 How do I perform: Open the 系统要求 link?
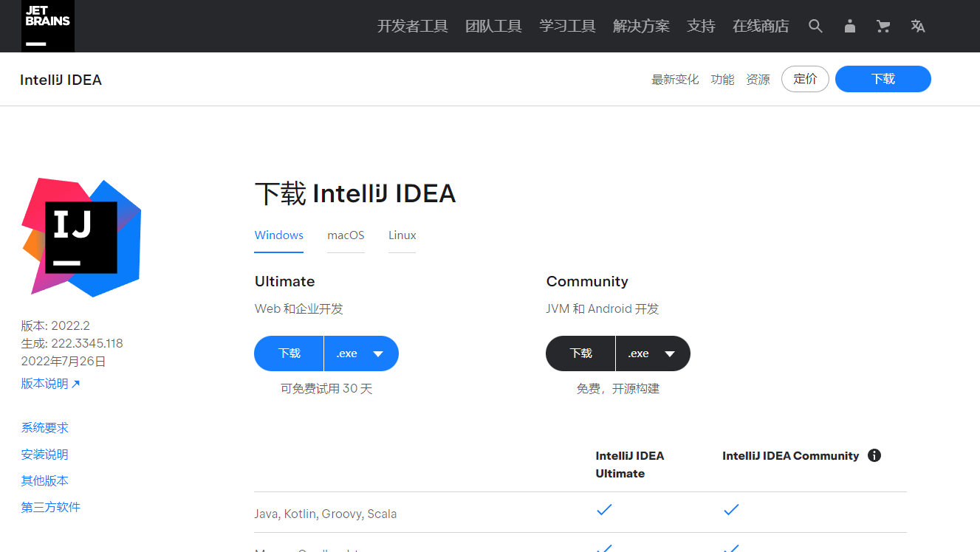click(45, 428)
